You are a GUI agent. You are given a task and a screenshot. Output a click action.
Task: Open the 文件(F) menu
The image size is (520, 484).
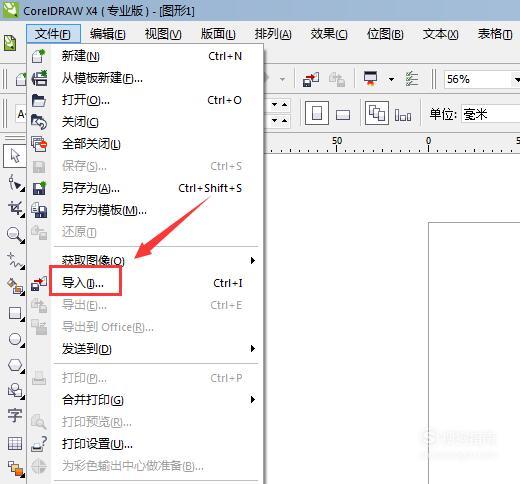tap(53, 34)
